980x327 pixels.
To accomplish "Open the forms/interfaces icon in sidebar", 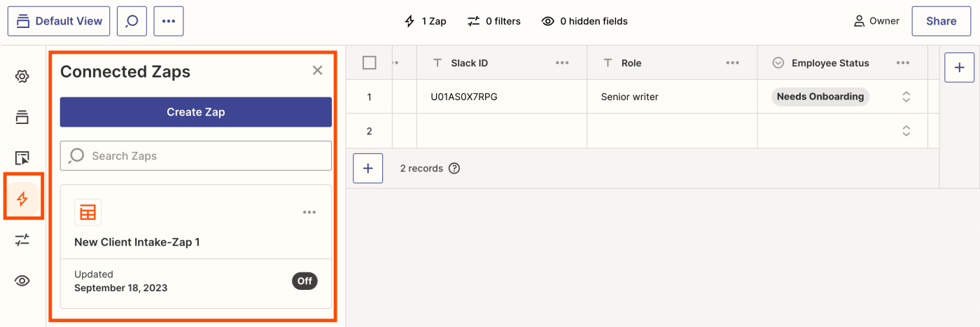I will [x=22, y=158].
